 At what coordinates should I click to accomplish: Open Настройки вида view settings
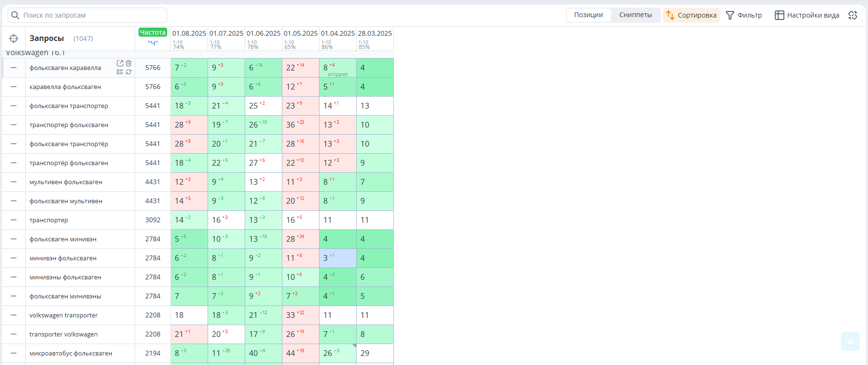[x=807, y=15]
